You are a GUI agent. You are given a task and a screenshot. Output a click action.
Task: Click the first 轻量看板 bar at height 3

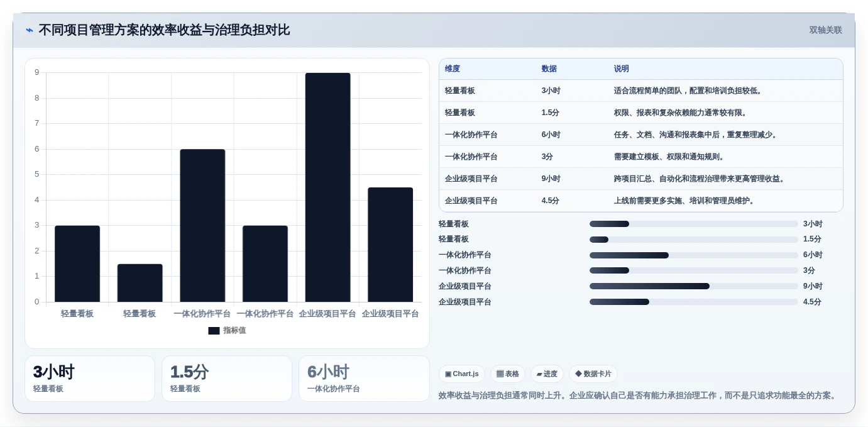77,264
